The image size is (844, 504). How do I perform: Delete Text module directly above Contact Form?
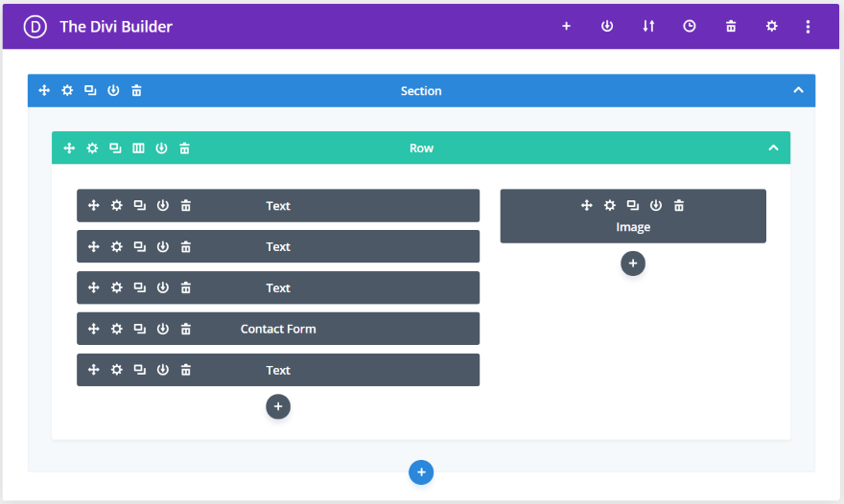(186, 287)
